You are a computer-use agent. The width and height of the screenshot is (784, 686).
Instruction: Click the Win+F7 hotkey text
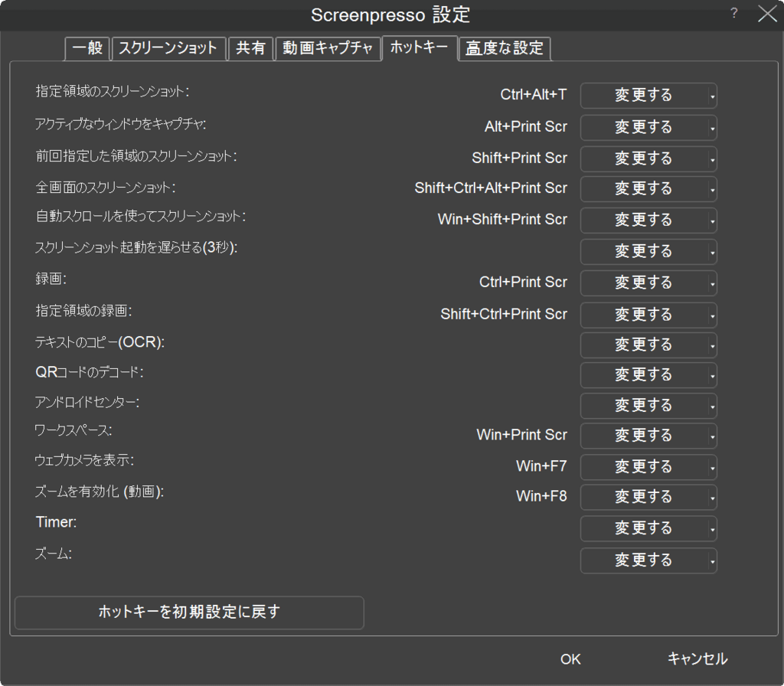[x=541, y=466]
